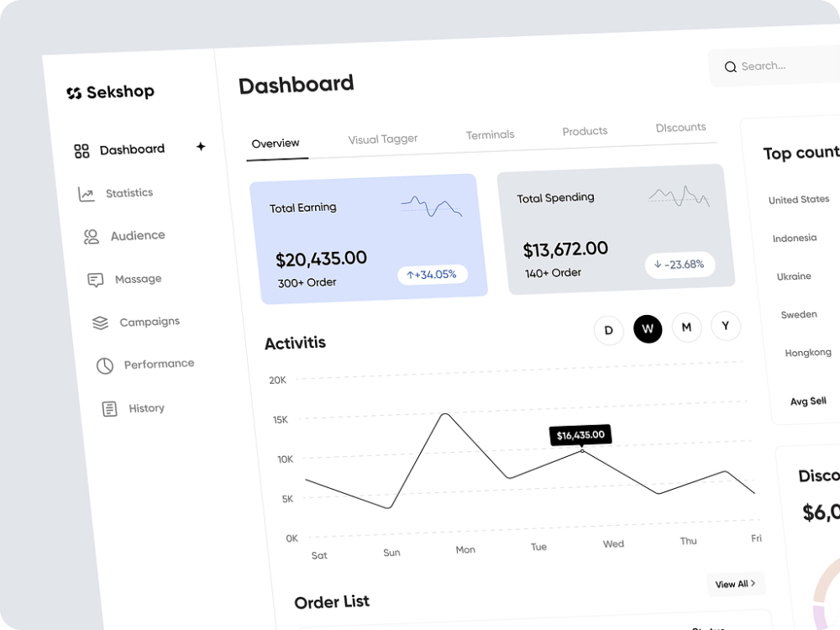This screenshot has height=630, width=840.
Task: Open the Terminals tab
Action: click(x=491, y=135)
